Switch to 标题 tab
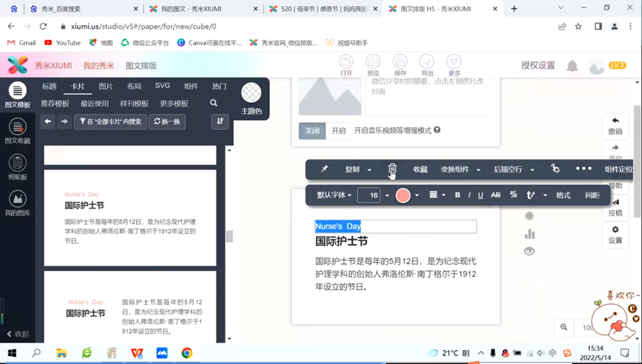Image resolution: width=642 pixels, height=364 pixels. [49, 87]
